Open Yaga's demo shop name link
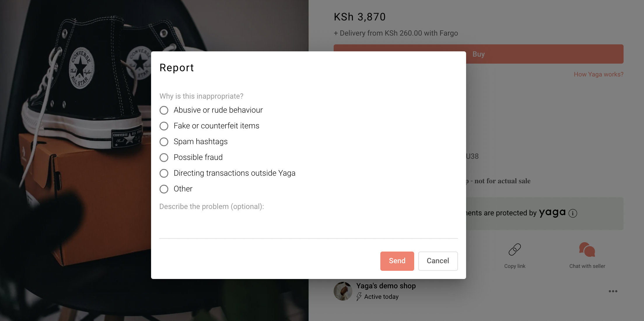Screen dimensions: 644x321 [386, 286]
